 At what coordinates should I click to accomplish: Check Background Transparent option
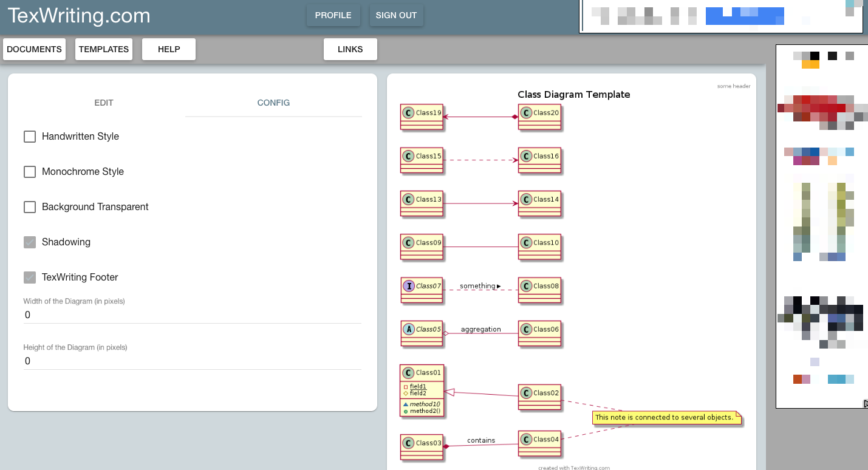point(30,207)
